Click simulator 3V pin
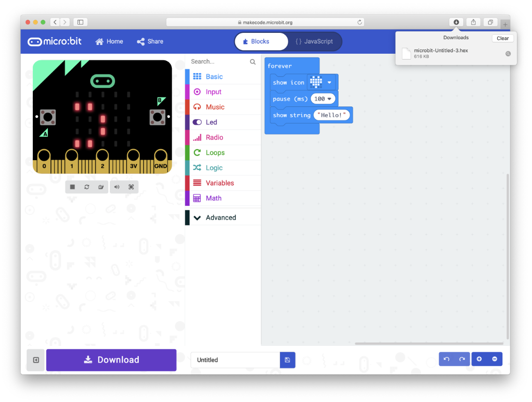 tap(133, 161)
